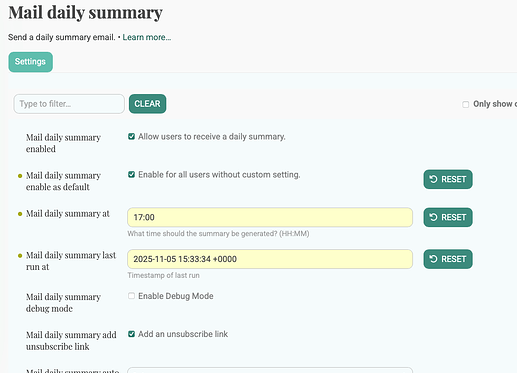Click the 'Learn more...' link
This screenshot has width=517, height=373.
tap(147, 37)
